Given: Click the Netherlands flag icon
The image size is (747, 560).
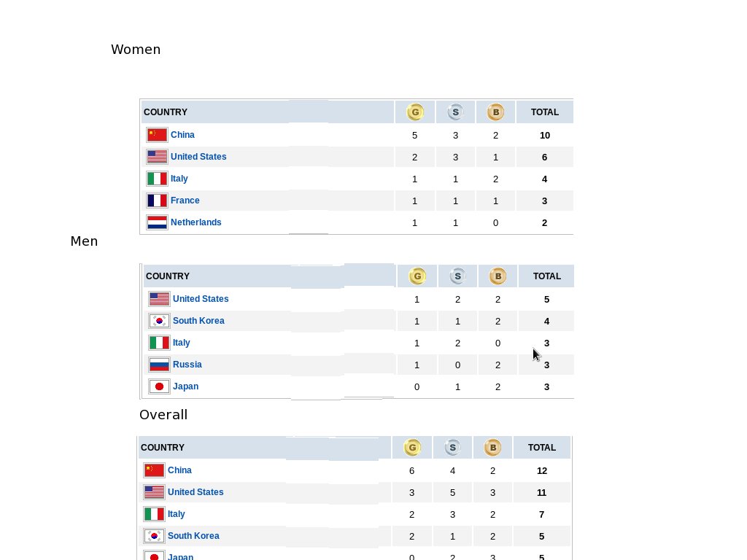Looking at the screenshot, I should point(157,222).
